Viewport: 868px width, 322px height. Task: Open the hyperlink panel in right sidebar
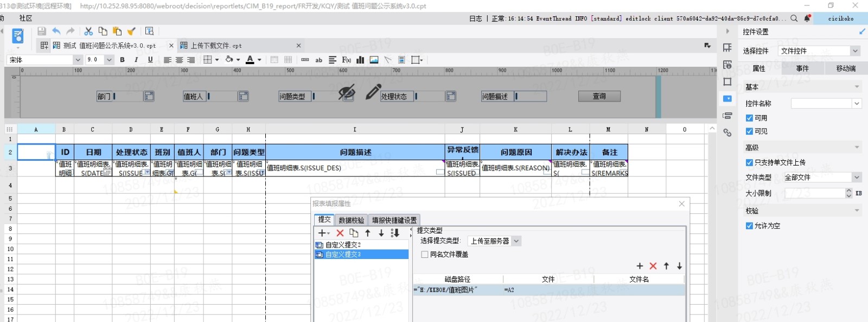(727, 132)
